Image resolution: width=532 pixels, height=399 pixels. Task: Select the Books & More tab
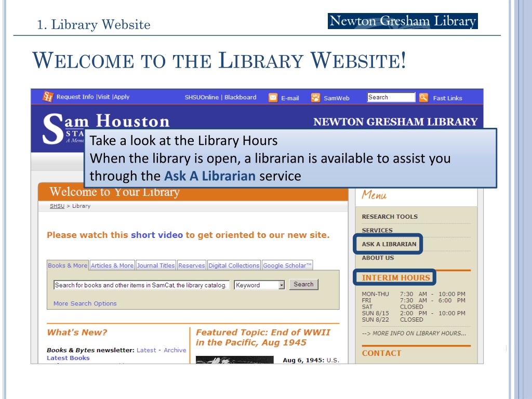[68, 265]
